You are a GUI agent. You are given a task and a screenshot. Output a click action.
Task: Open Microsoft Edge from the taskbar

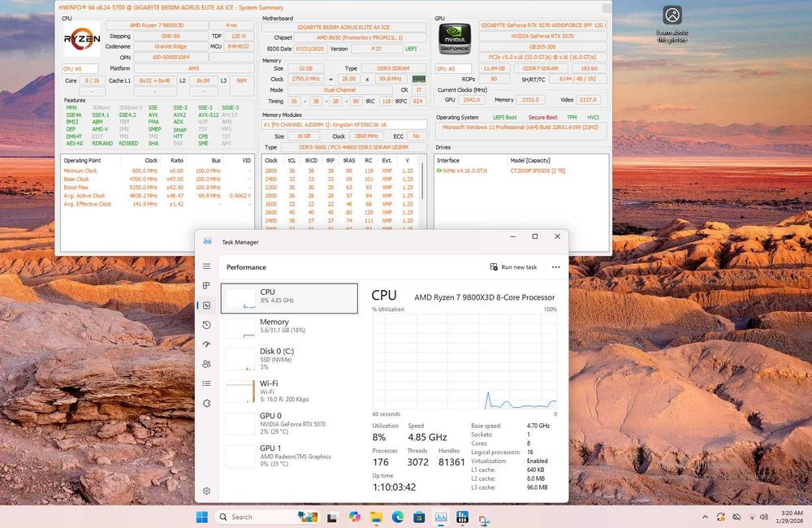tap(398, 517)
